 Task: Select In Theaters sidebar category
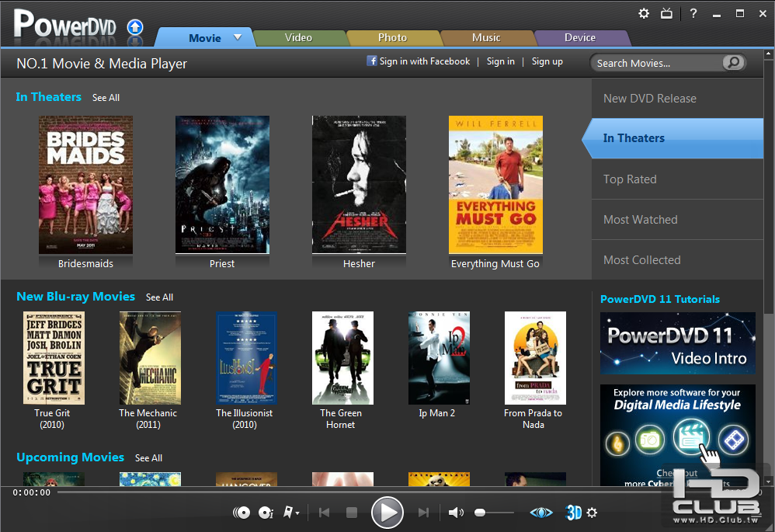coord(673,138)
